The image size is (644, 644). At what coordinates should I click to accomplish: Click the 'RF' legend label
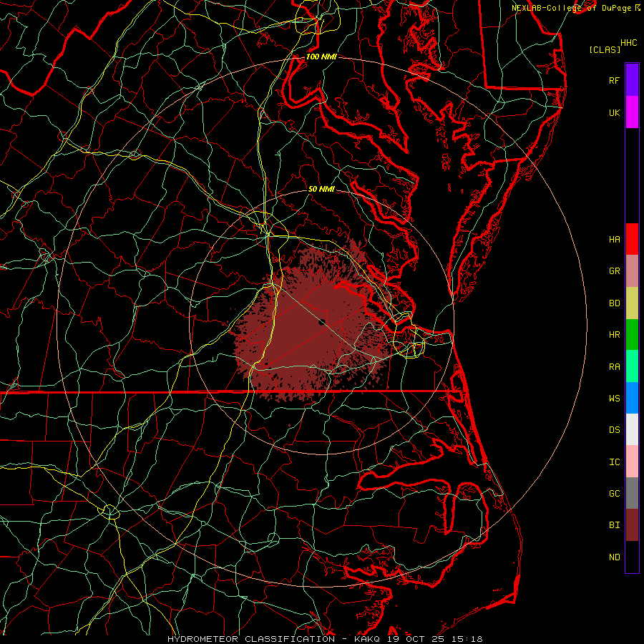coord(614,80)
